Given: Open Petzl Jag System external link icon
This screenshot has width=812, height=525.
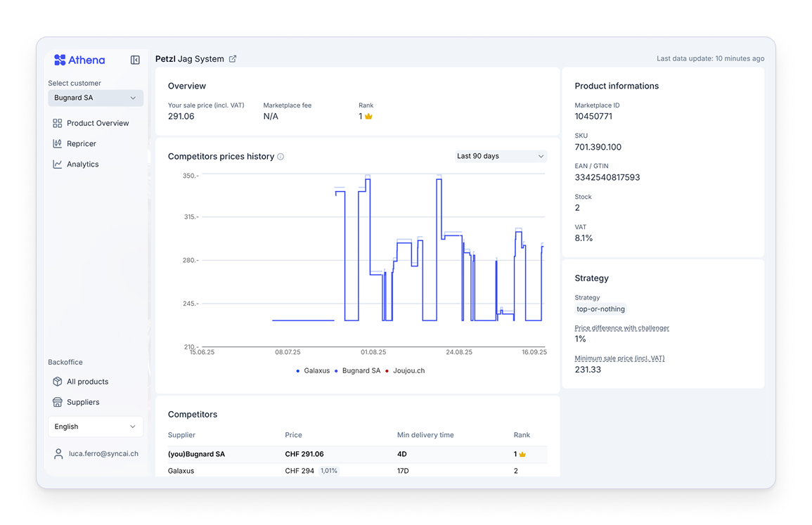Looking at the screenshot, I should [x=233, y=59].
